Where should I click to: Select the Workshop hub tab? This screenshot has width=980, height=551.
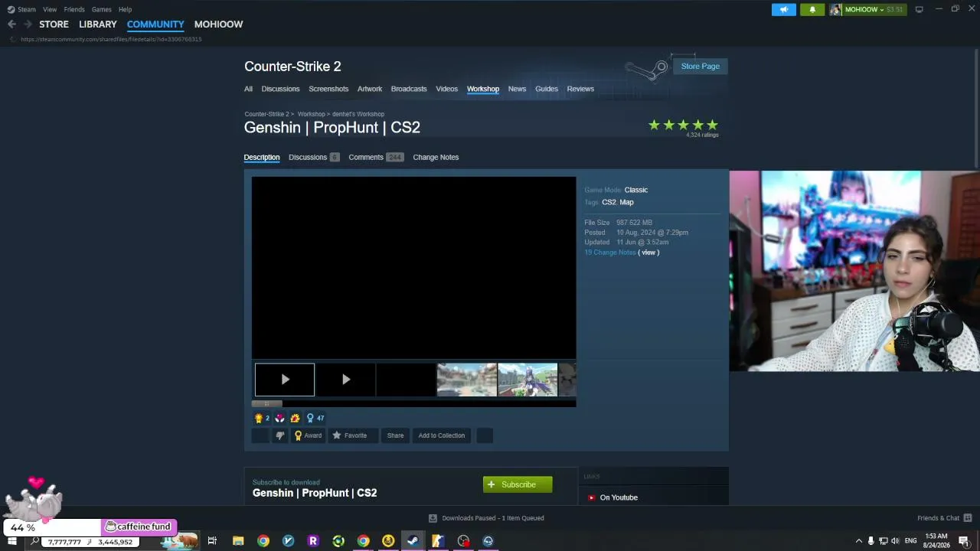pyautogui.click(x=483, y=89)
